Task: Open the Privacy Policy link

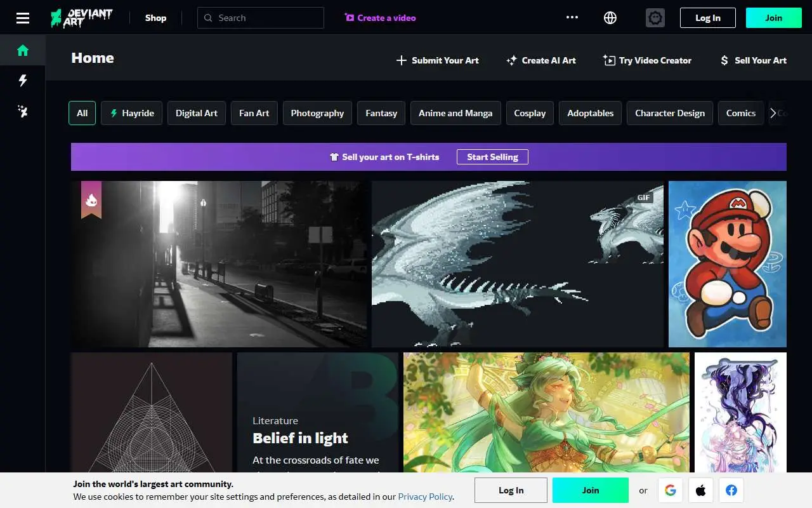Action: pos(425,497)
